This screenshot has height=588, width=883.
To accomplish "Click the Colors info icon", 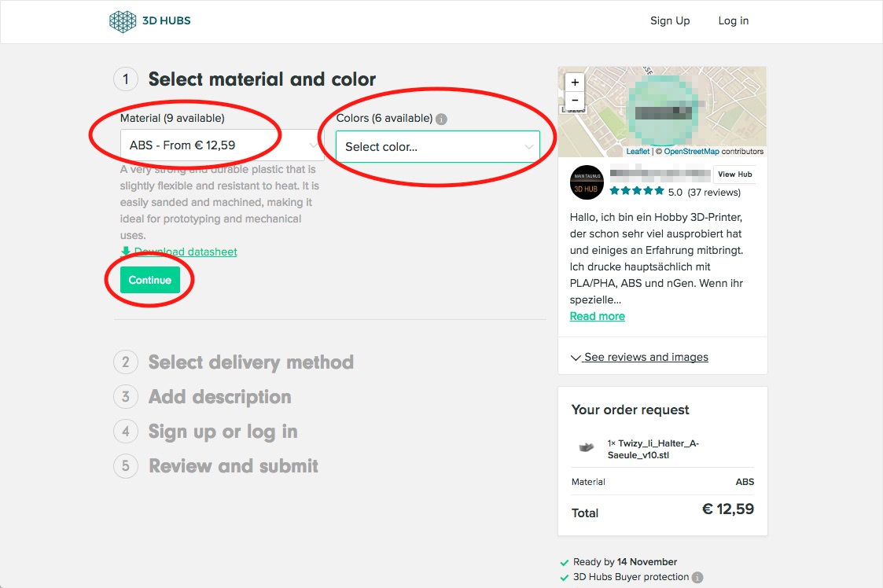I will click(442, 119).
